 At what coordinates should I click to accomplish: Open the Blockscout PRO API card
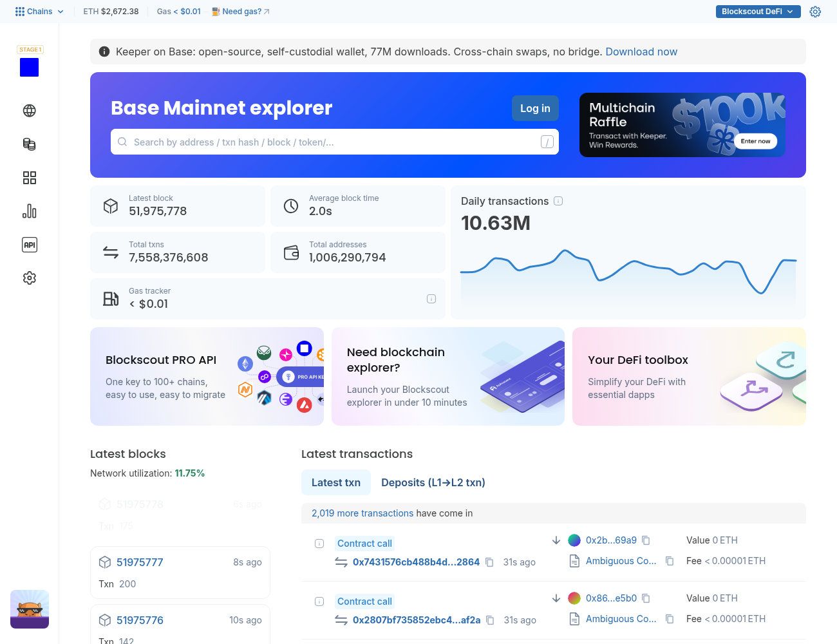[207, 376]
